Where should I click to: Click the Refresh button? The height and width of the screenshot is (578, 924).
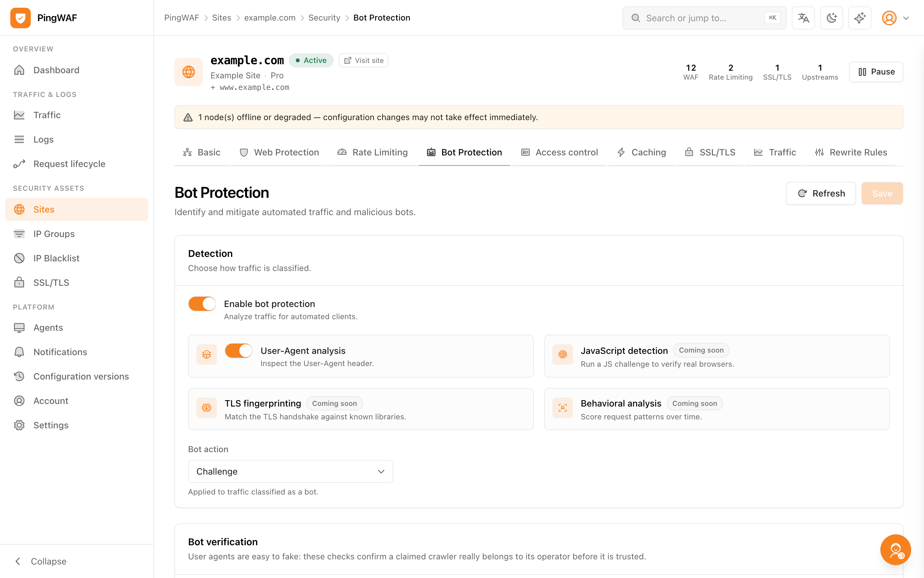[821, 193]
